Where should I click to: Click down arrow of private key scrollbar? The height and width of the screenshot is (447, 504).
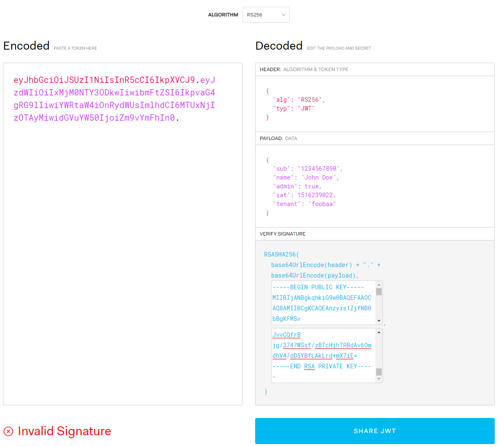click(x=379, y=379)
